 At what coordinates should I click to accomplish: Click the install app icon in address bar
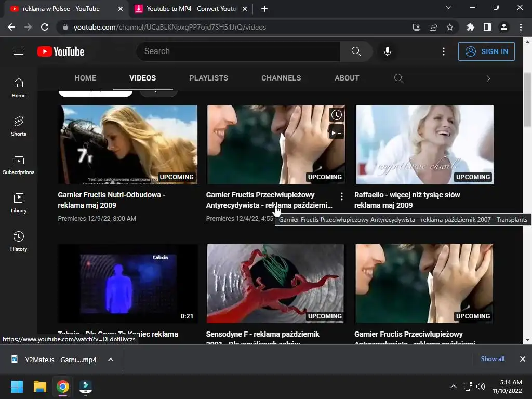tap(417, 27)
